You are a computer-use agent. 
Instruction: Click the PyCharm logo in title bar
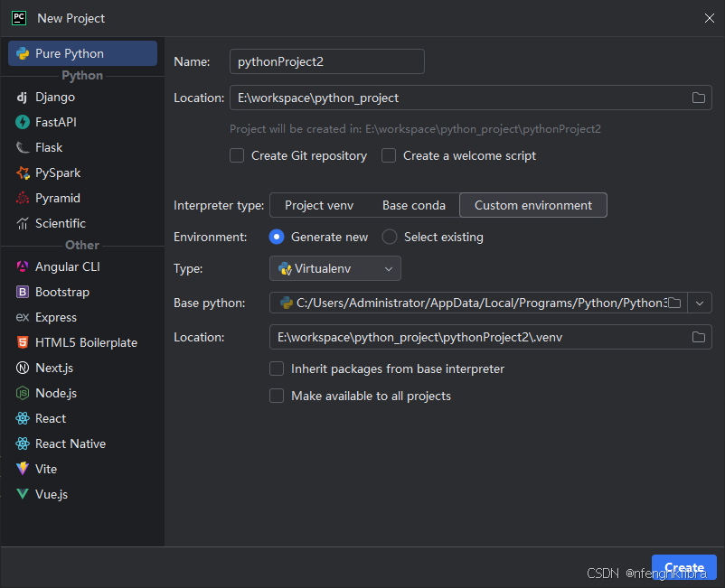coord(19,18)
